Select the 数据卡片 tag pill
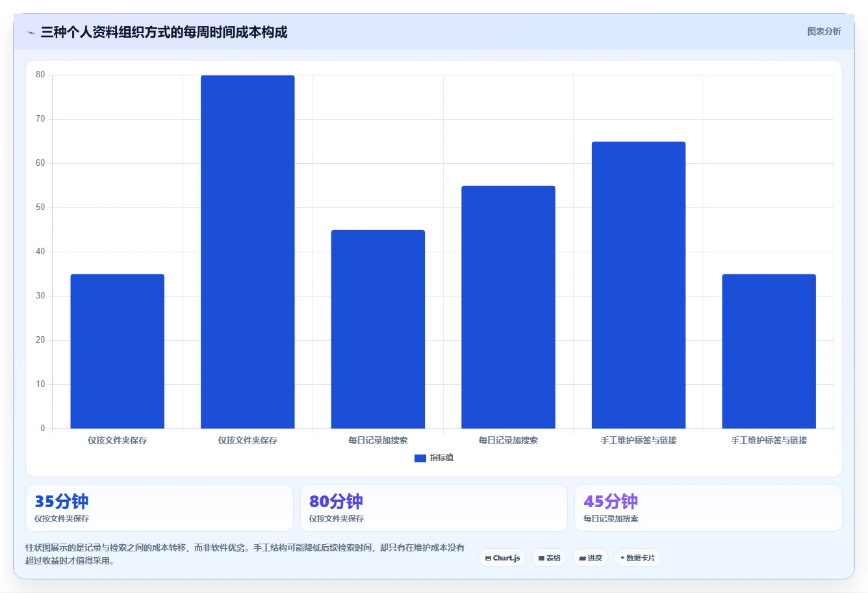 637,558
